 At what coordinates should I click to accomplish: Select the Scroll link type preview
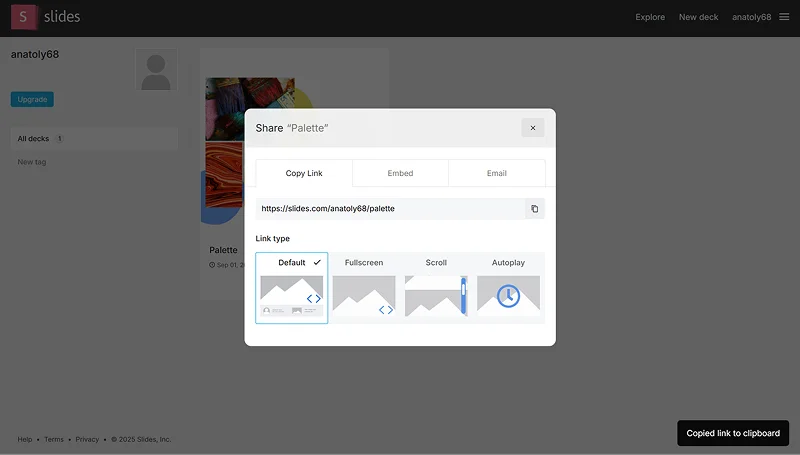[x=436, y=296]
